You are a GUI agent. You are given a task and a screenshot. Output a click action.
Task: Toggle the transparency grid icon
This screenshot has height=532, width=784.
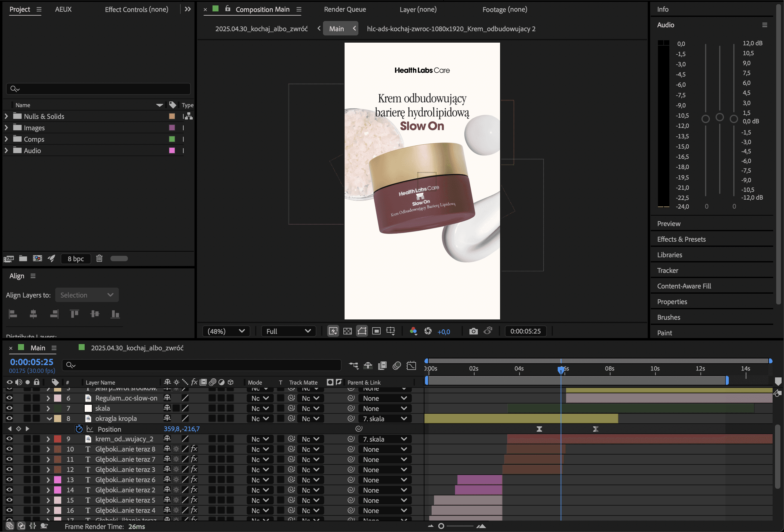tap(348, 331)
